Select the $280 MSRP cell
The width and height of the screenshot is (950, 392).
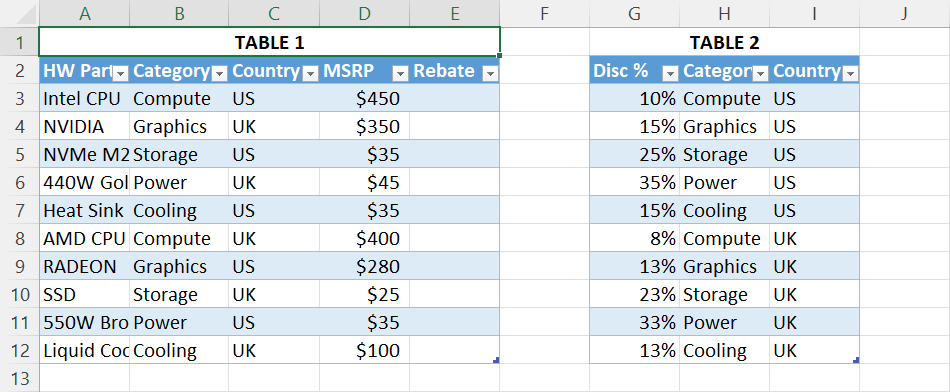(364, 266)
